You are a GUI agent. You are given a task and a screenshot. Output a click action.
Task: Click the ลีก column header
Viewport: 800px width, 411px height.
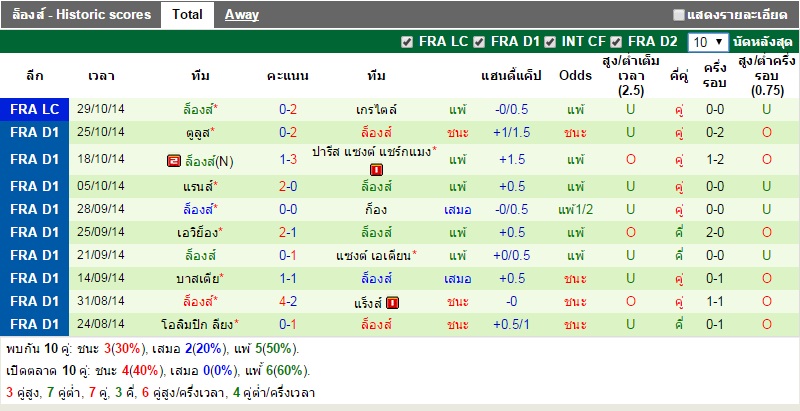coord(36,76)
